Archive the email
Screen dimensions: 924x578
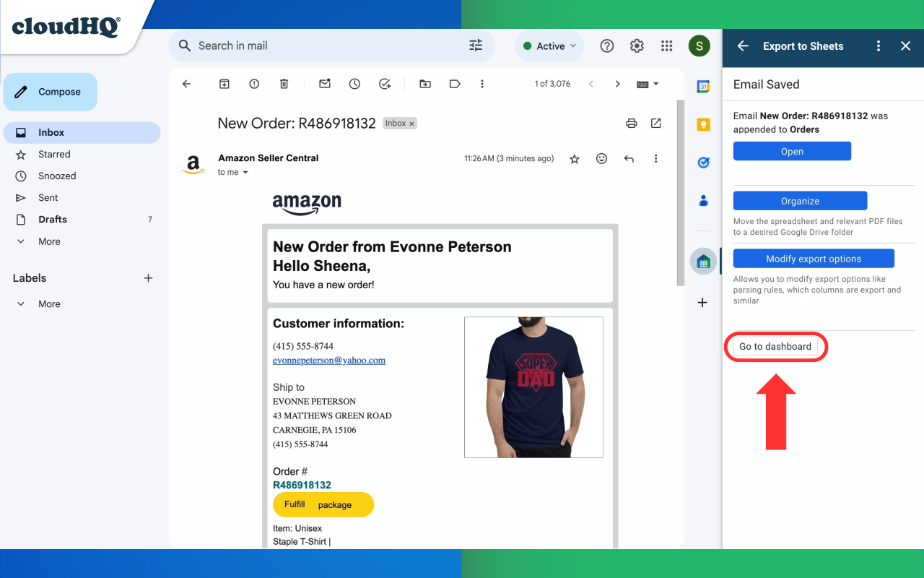tap(224, 83)
